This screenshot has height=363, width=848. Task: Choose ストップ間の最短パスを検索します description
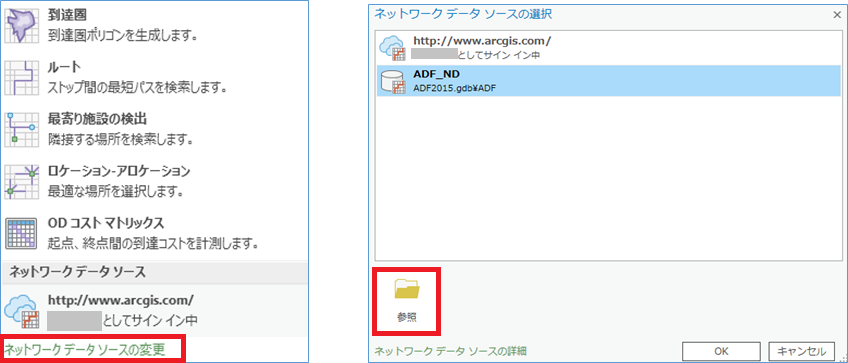[x=136, y=87]
